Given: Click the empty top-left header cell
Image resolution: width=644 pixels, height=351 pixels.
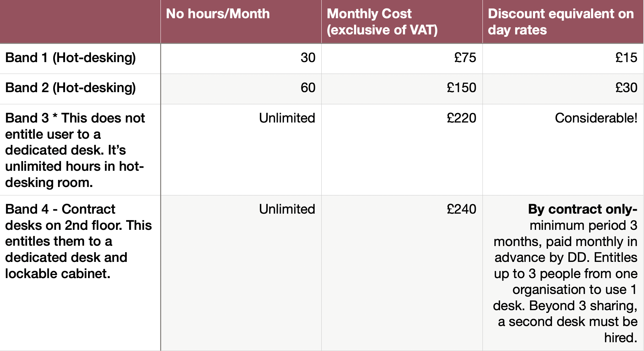Looking at the screenshot, I should click(80, 22).
